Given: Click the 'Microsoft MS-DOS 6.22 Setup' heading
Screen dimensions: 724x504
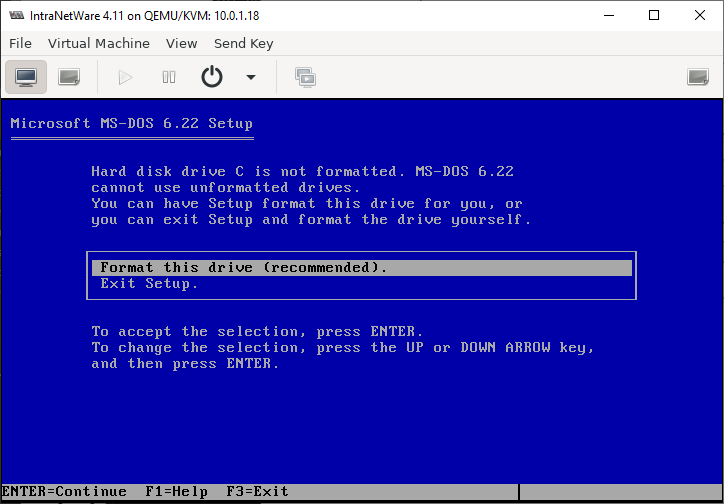Looking at the screenshot, I should point(132,124).
